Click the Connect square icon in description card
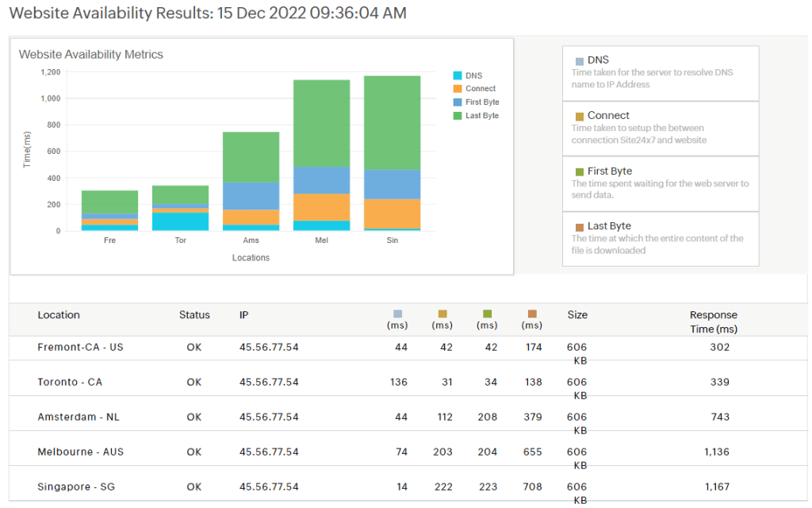This screenshot has height=508, width=812. pyautogui.click(x=579, y=117)
